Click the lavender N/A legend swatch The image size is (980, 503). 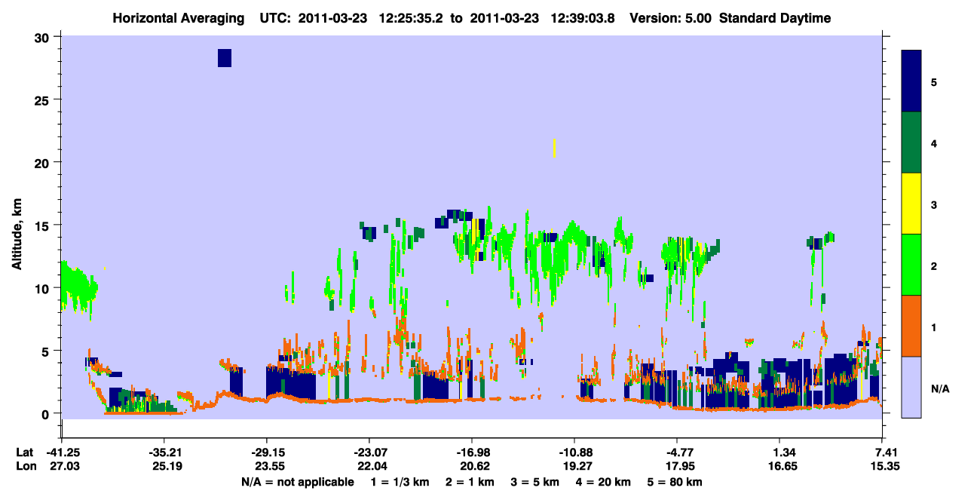[x=911, y=387]
